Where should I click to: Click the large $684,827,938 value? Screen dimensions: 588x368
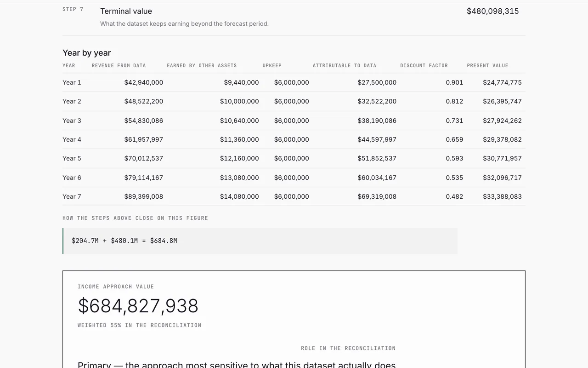(x=138, y=306)
